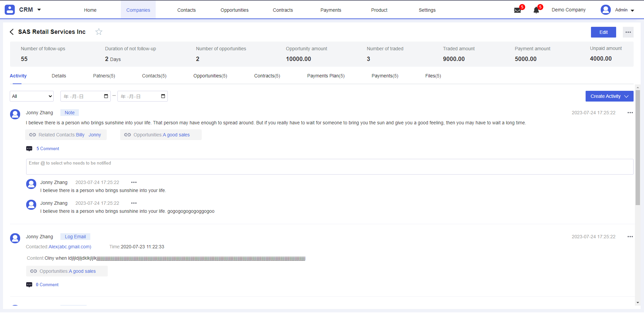Expand the Admin account menu

pos(632,10)
